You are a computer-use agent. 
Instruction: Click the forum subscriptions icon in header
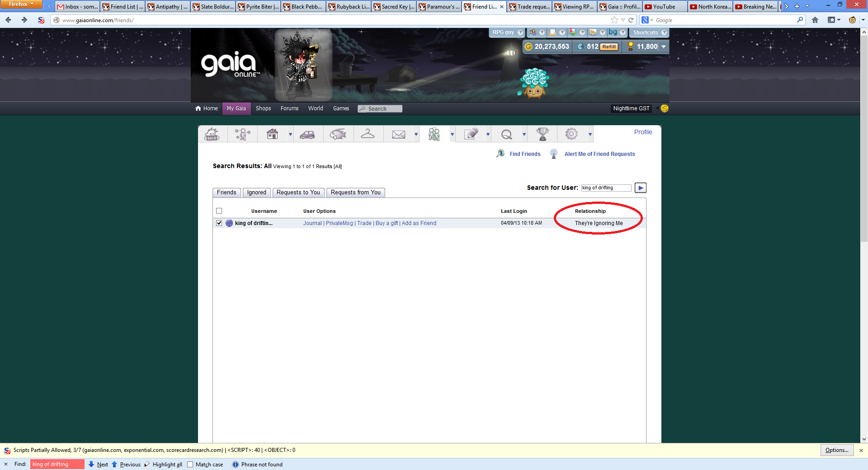pos(593,33)
